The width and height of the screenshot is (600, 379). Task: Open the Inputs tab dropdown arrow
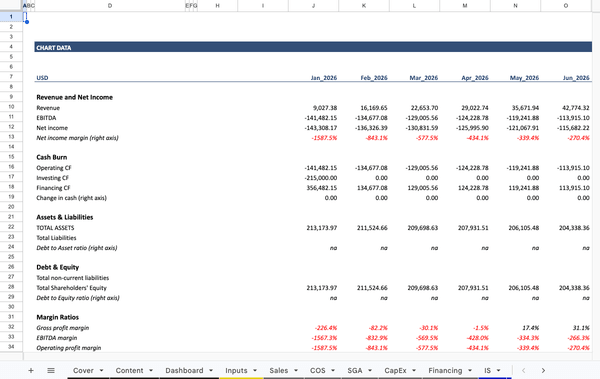[x=255, y=370]
